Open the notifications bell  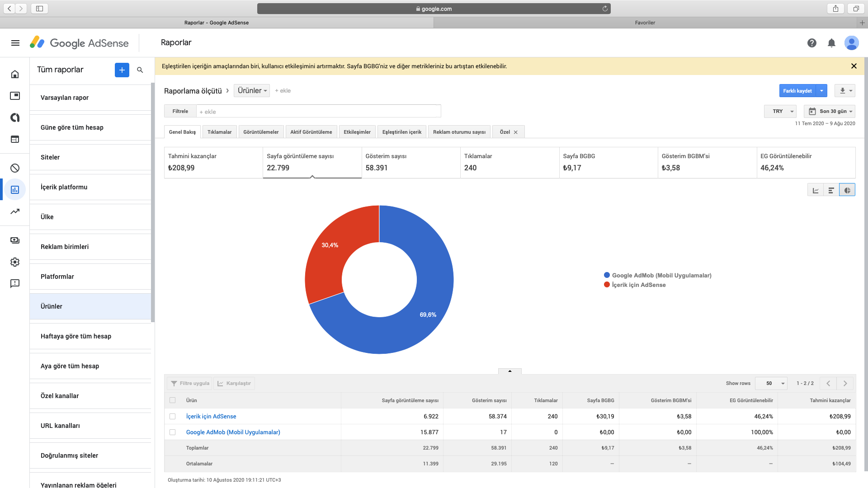[831, 43]
